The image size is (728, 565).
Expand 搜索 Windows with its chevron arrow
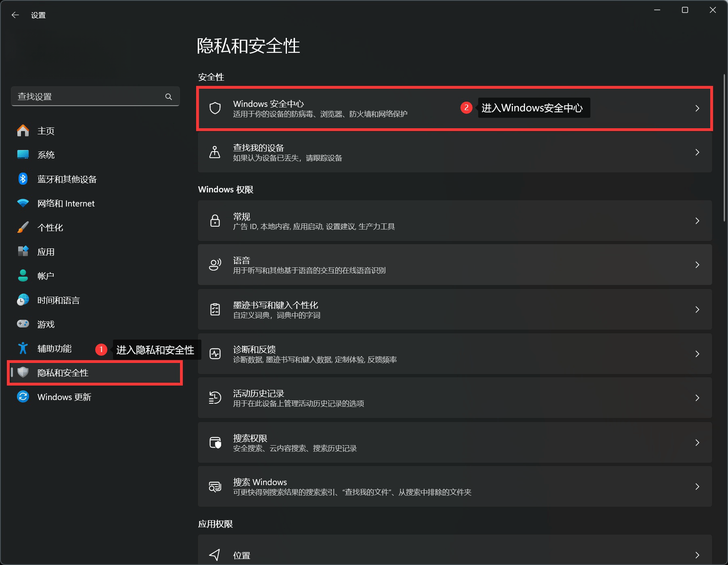697,487
